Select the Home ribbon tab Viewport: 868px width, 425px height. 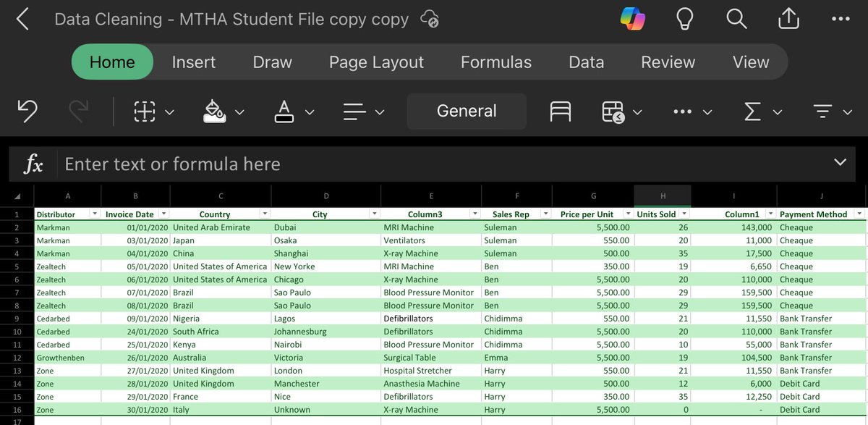coord(112,62)
